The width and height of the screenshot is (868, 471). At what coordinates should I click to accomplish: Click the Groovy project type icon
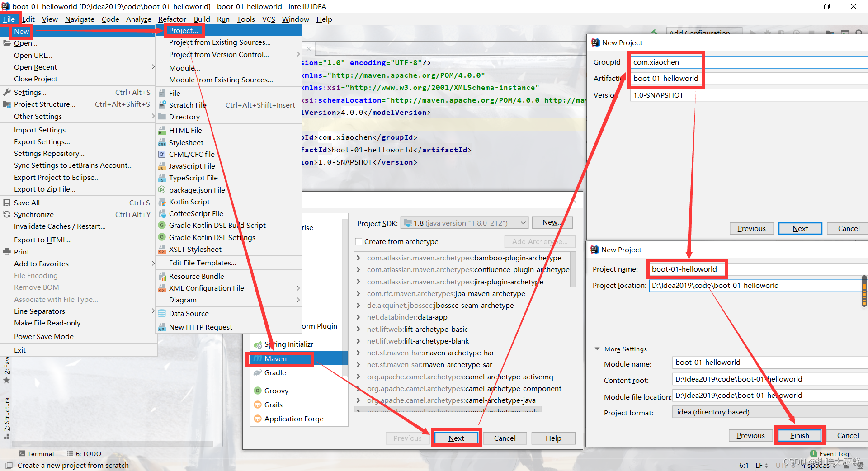point(258,391)
